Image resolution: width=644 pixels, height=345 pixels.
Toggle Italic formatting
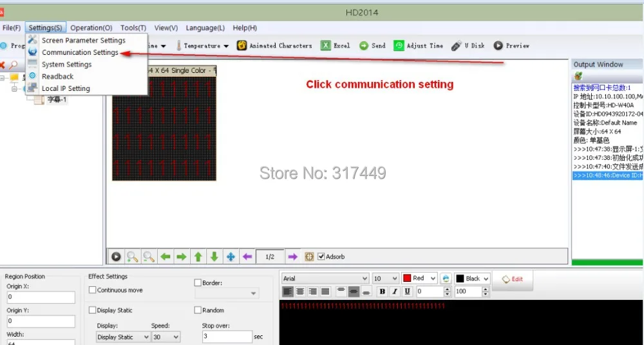(395, 291)
